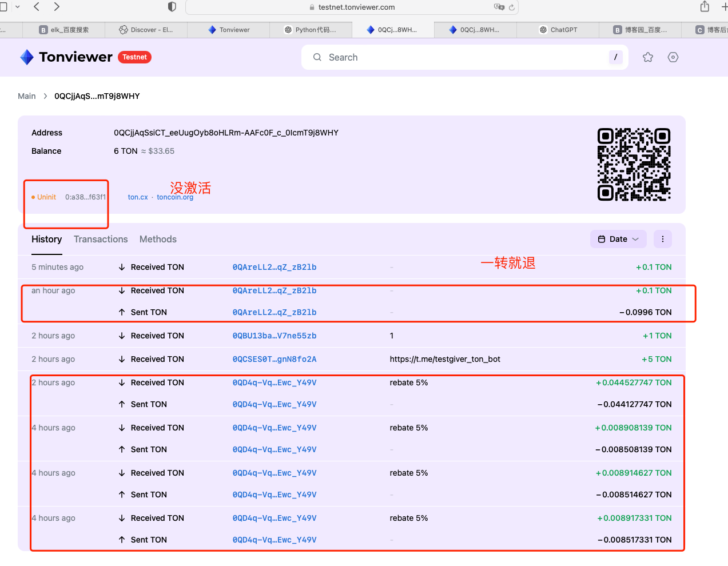The height and width of the screenshot is (566, 728).
Task: Click sent arrow icon in -0.044127747 row
Action: tap(122, 404)
